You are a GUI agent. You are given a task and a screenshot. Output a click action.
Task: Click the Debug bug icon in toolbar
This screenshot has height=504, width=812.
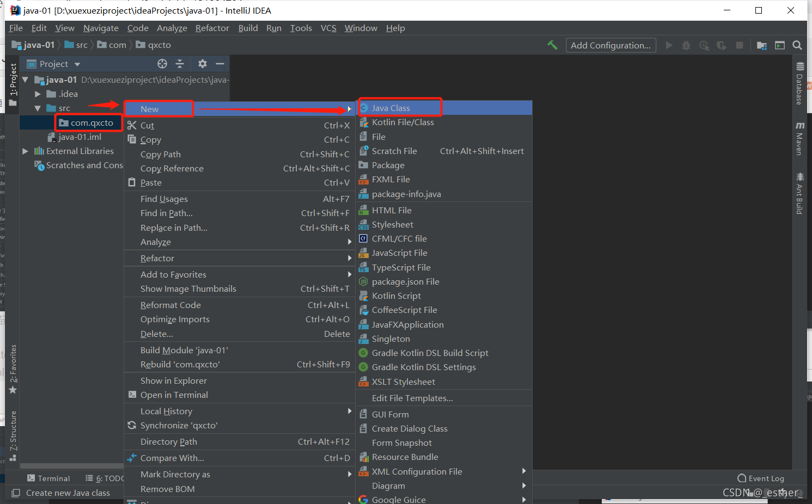pos(686,45)
